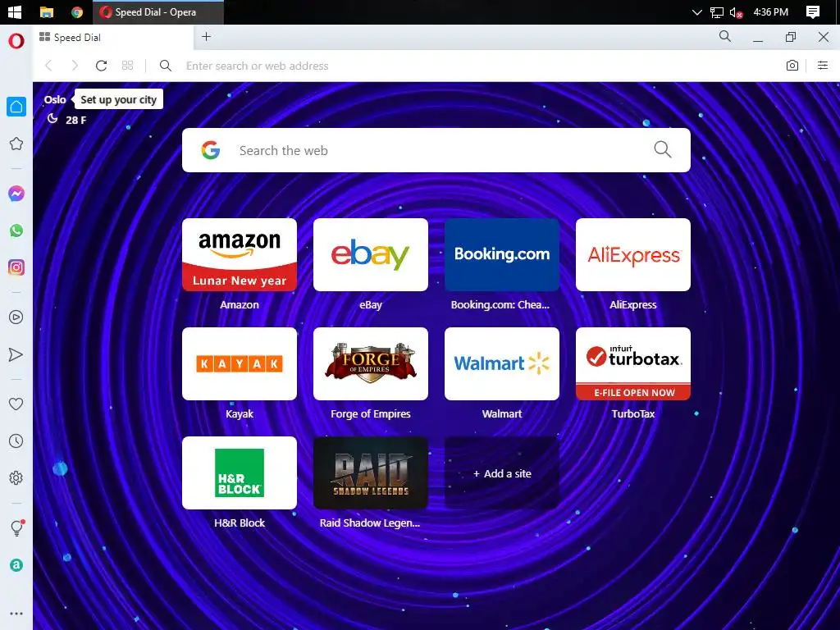Open the Player icon in sidebar
840x630 pixels.
pyautogui.click(x=16, y=317)
